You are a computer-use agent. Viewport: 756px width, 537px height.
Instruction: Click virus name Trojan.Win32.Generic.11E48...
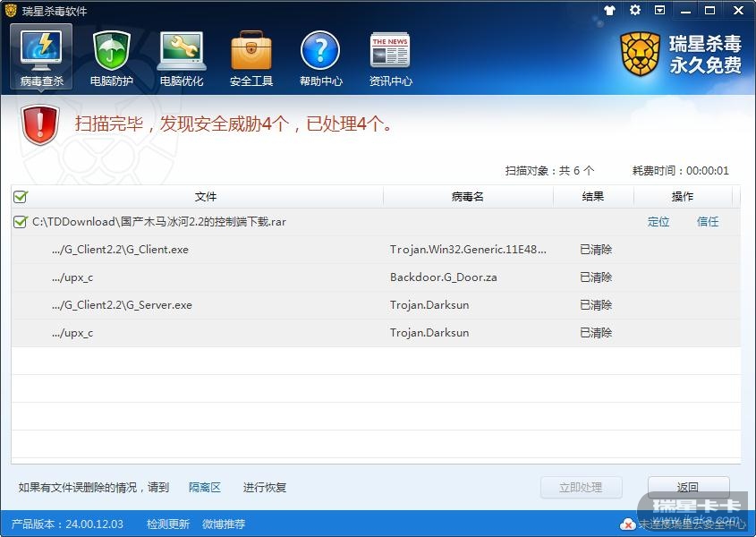(468, 250)
